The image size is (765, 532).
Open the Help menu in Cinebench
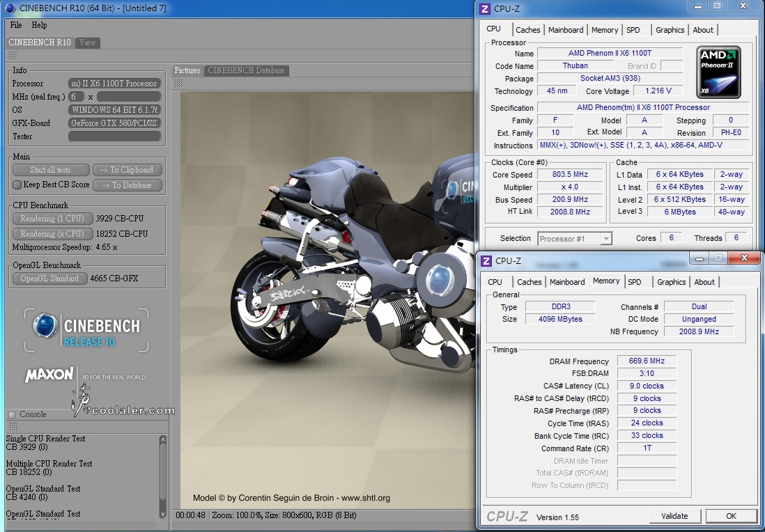point(39,25)
